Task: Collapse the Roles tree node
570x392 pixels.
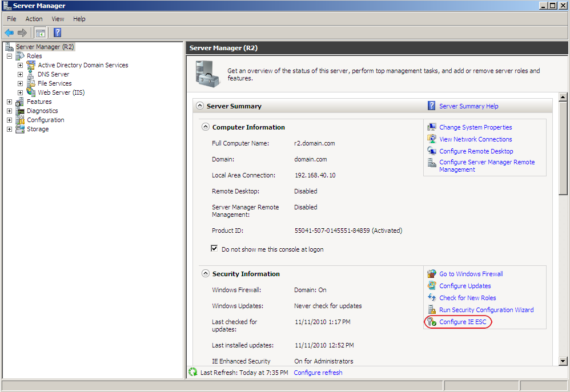Action: pyautogui.click(x=9, y=56)
